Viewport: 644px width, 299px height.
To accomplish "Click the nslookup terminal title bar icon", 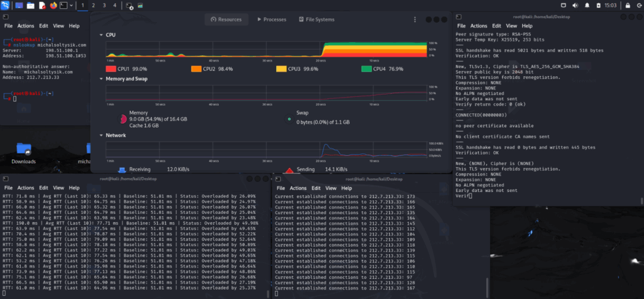I will [x=5, y=17].
